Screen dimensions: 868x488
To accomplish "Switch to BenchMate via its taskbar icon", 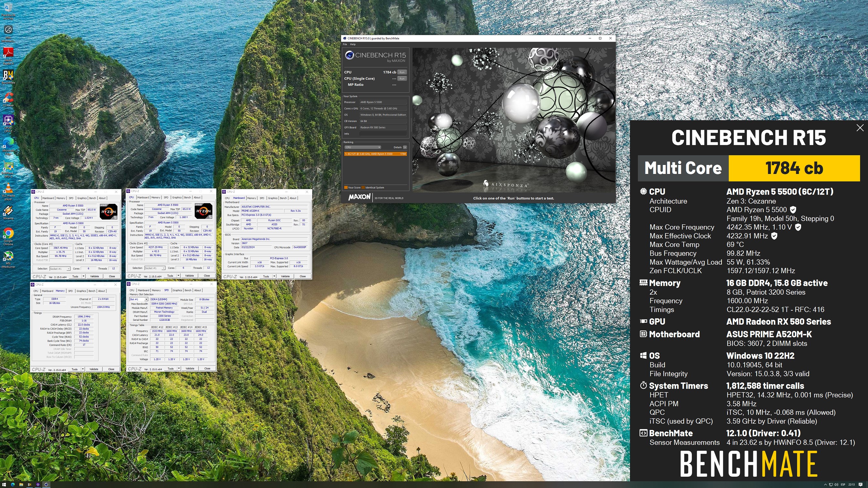I will click(x=30, y=485).
